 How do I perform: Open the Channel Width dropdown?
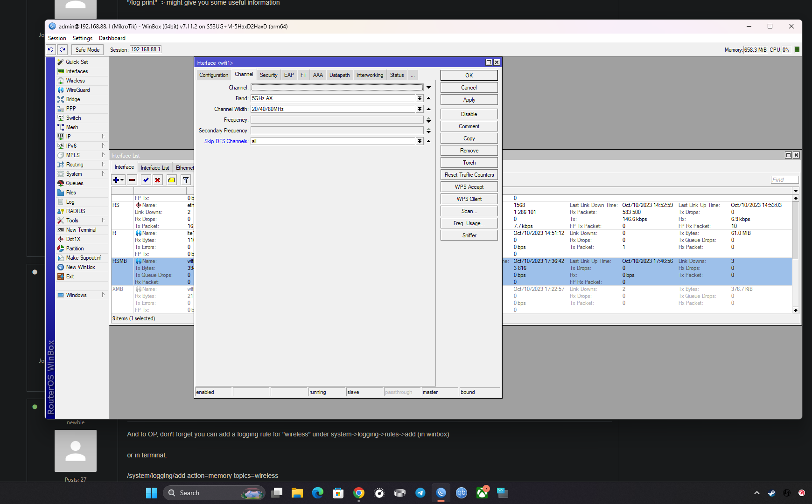pos(420,109)
